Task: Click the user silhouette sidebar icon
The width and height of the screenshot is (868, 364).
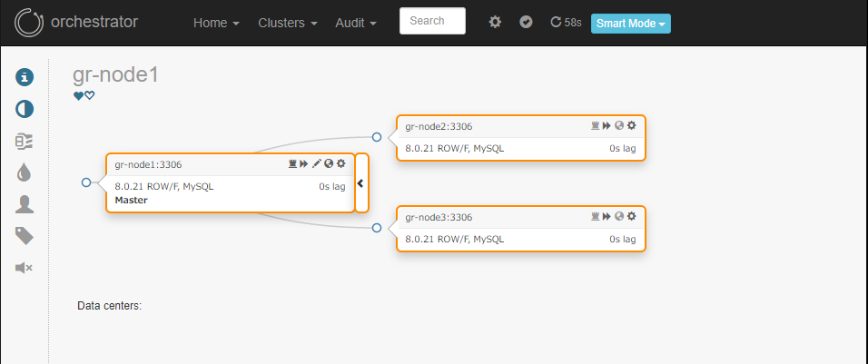Action: pos(25,204)
